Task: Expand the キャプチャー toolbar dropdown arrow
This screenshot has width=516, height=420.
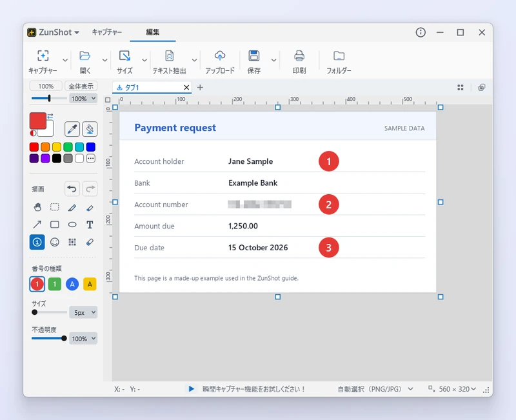Action: click(x=65, y=60)
